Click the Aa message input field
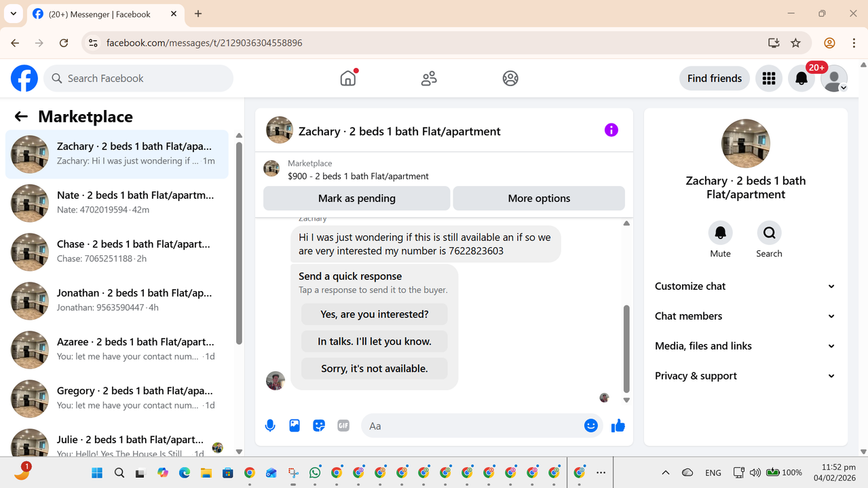 pyautogui.click(x=472, y=426)
